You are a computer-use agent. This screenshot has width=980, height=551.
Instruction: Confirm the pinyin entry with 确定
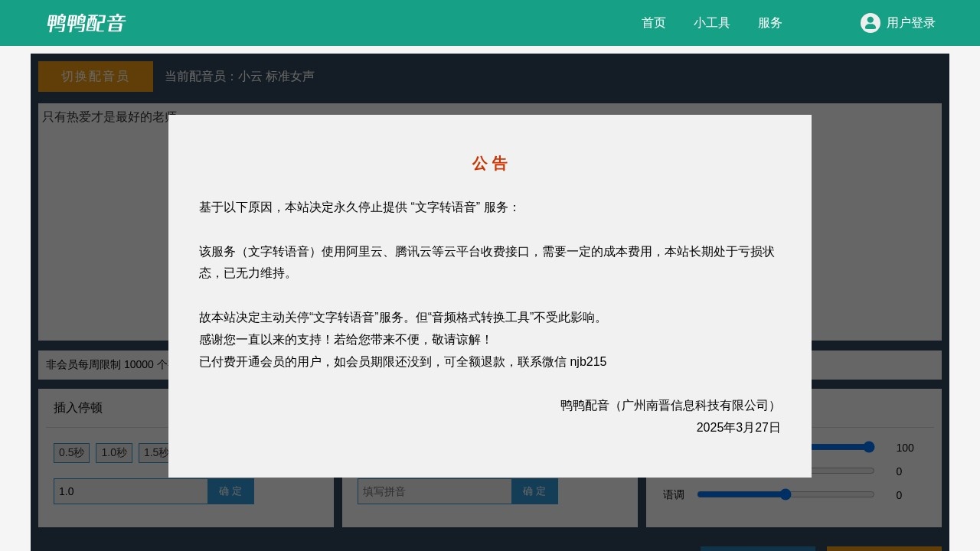click(534, 491)
